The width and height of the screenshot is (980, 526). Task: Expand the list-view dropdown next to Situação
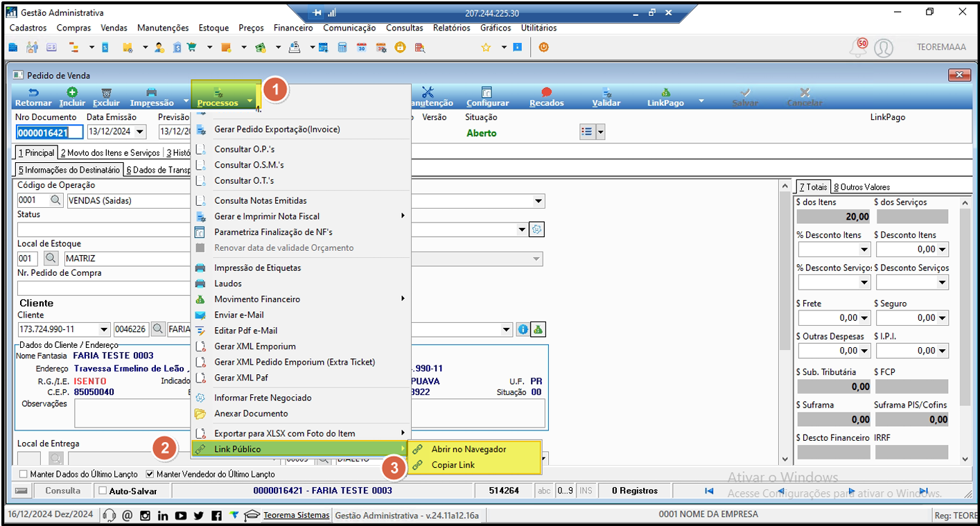[x=601, y=132]
